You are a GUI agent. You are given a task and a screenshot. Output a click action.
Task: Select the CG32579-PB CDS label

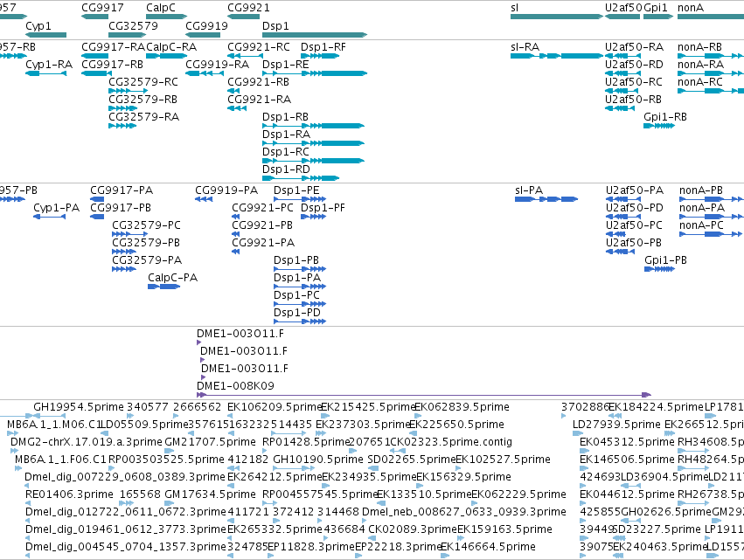146,243
